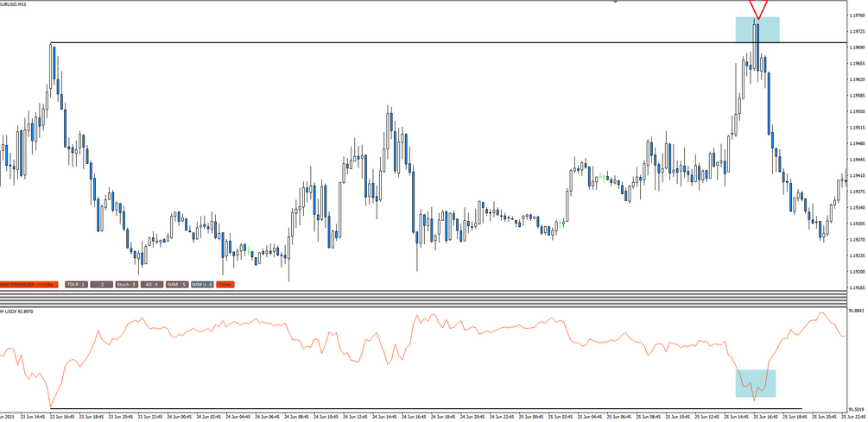The width and height of the screenshot is (868, 422).
Task: Click the 91.5019 value on USDX scale
Action: (x=857, y=404)
